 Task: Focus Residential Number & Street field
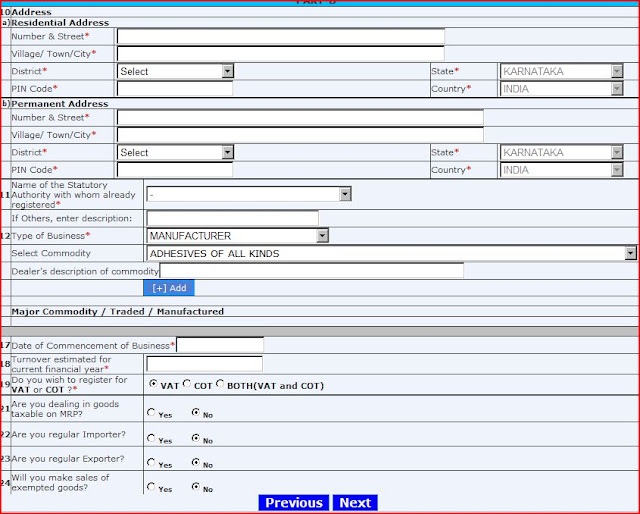point(281,36)
